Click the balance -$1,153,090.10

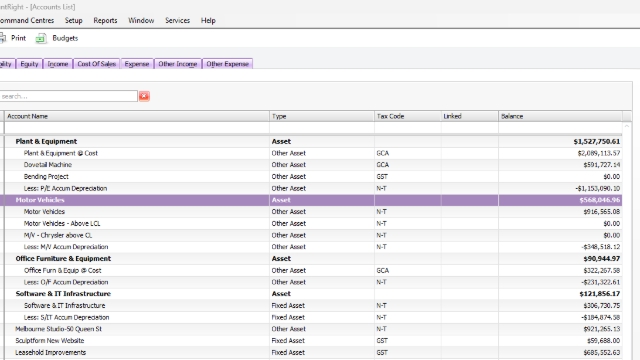coord(598,188)
